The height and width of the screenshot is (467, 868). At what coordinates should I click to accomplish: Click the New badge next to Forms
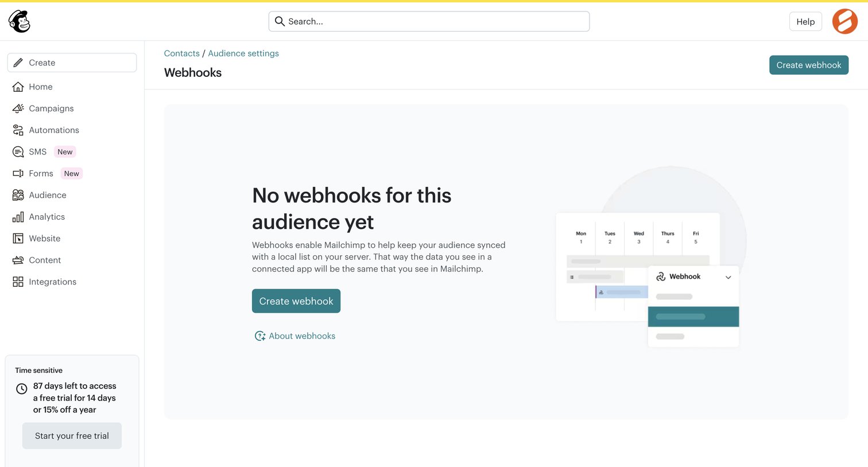pos(72,173)
